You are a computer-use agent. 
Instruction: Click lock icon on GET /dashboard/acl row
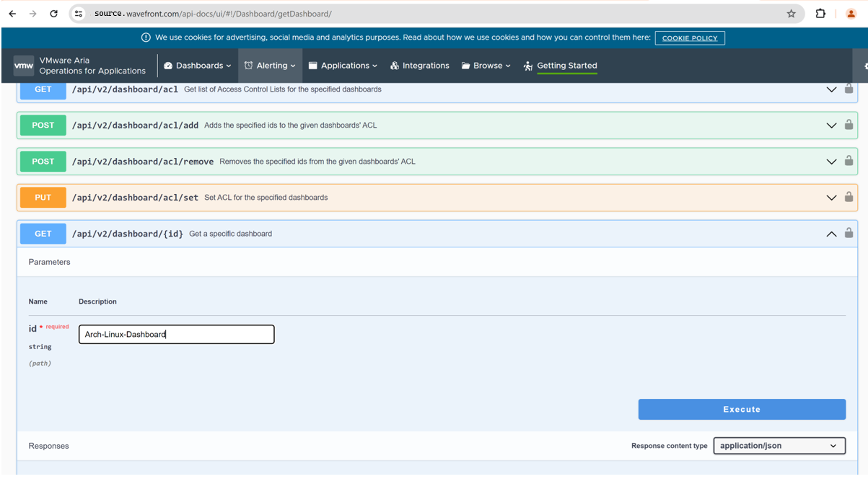(849, 89)
